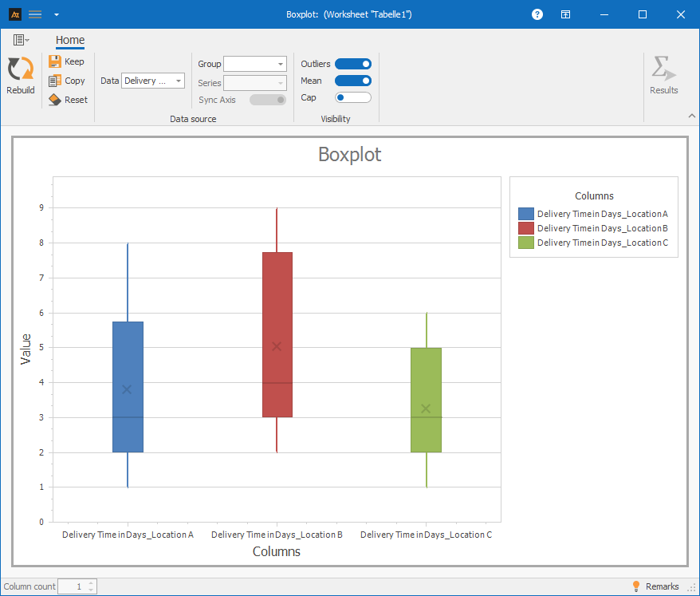The width and height of the screenshot is (700, 596).
Task: Click the Remarks lightbulb icon
Action: point(635,586)
